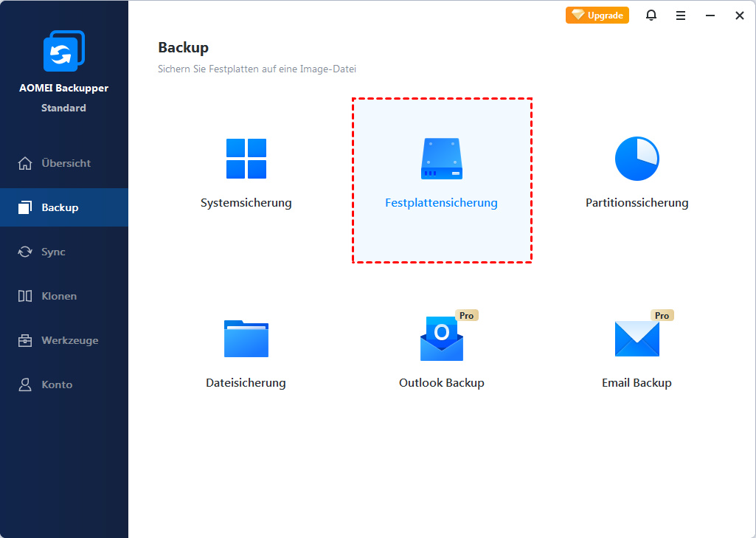The image size is (756, 538).
Task: Click the Outlook Backup label
Action: coord(442,382)
